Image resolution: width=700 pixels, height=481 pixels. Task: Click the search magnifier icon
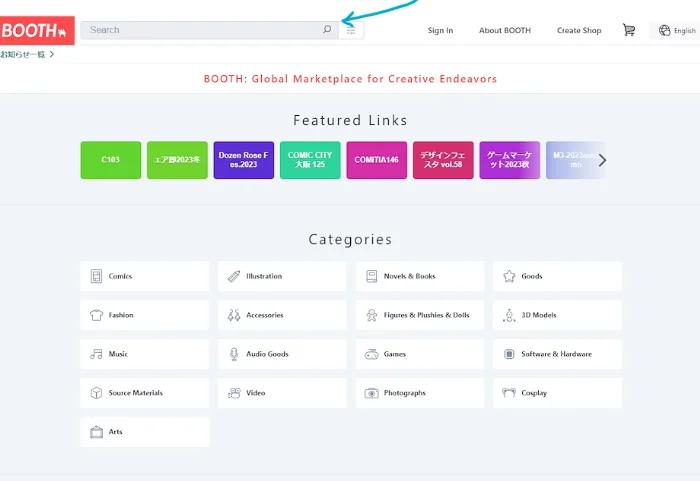[x=327, y=29]
